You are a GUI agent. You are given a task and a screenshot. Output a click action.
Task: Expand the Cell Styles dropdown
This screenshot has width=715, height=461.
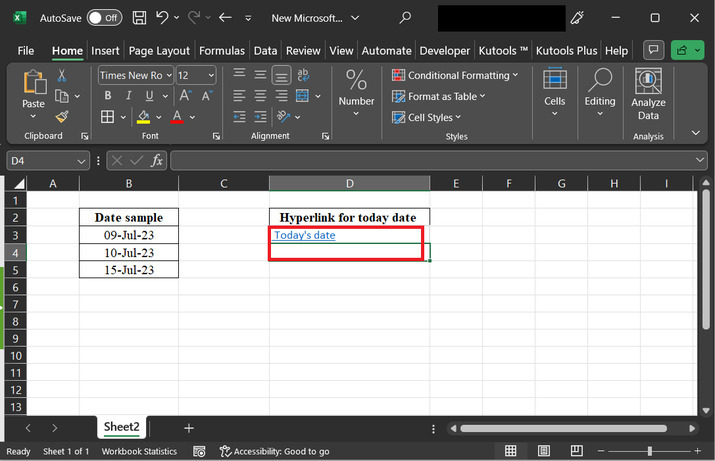pyautogui.click(x=431, y=117)
